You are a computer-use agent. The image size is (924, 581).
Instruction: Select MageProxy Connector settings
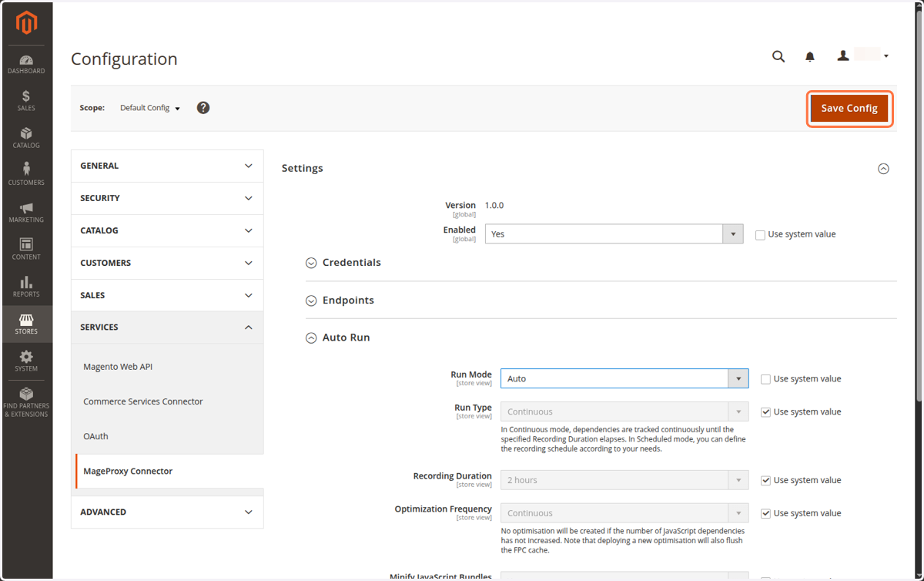click(128, 471)
